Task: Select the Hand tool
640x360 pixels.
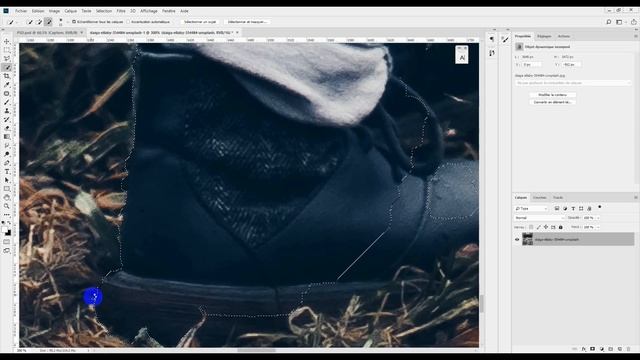Action: pyautogui.click(x=7, y=198)
